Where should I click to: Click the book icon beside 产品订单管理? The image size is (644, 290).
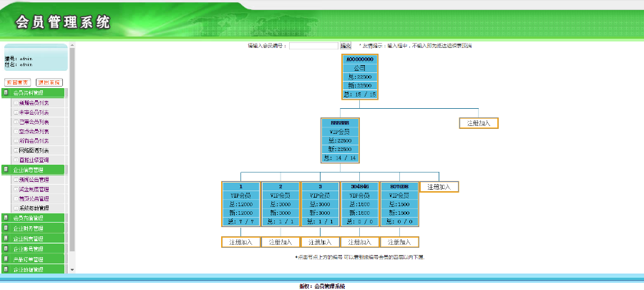(6, 259)
